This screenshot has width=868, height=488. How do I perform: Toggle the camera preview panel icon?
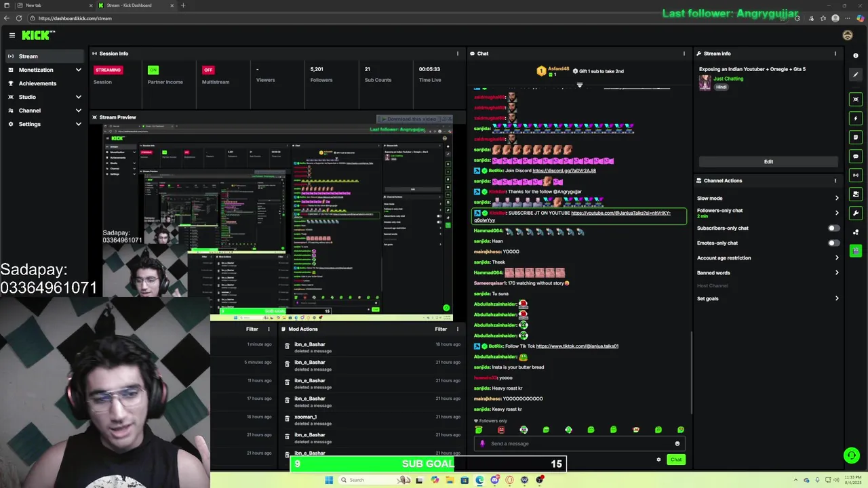(x=856, y=195)
